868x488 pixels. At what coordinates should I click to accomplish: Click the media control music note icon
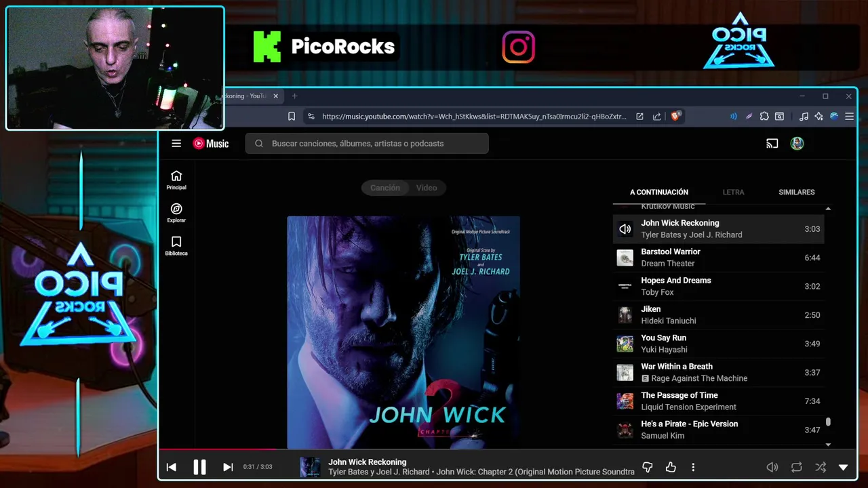pos(804,117)
